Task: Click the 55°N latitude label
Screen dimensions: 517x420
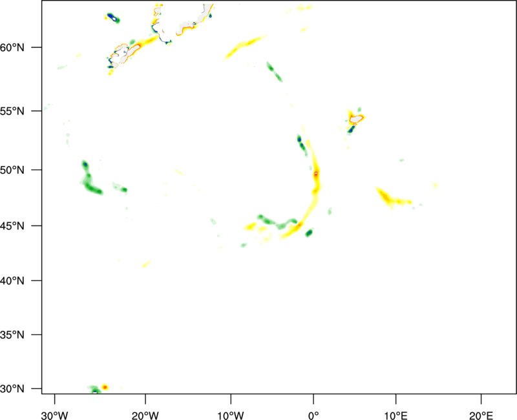Action: 12,111
